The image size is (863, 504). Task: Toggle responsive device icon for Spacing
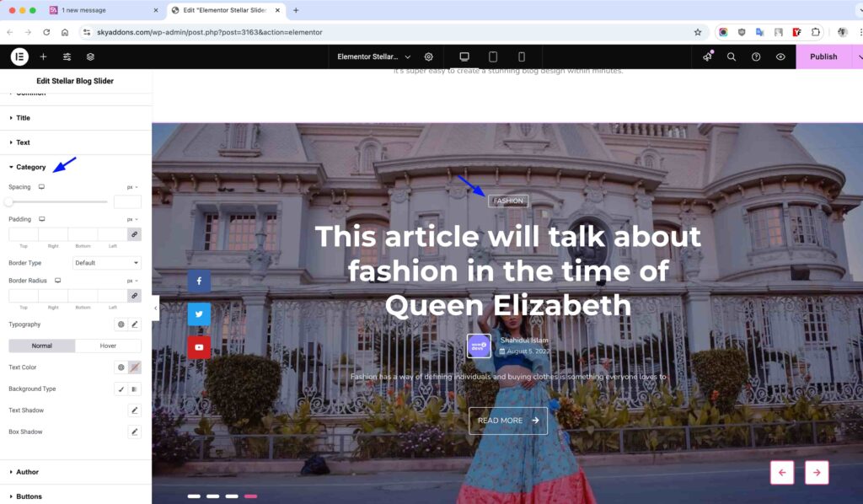[41, 187]
